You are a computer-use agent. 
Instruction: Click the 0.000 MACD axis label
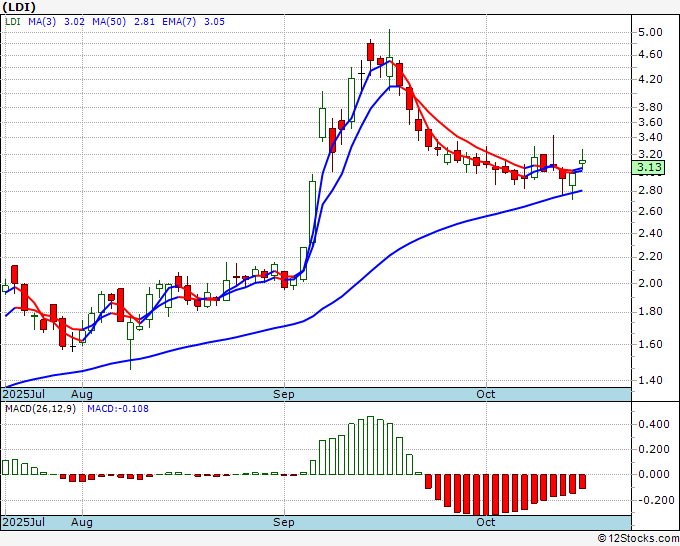click(654, 474)
